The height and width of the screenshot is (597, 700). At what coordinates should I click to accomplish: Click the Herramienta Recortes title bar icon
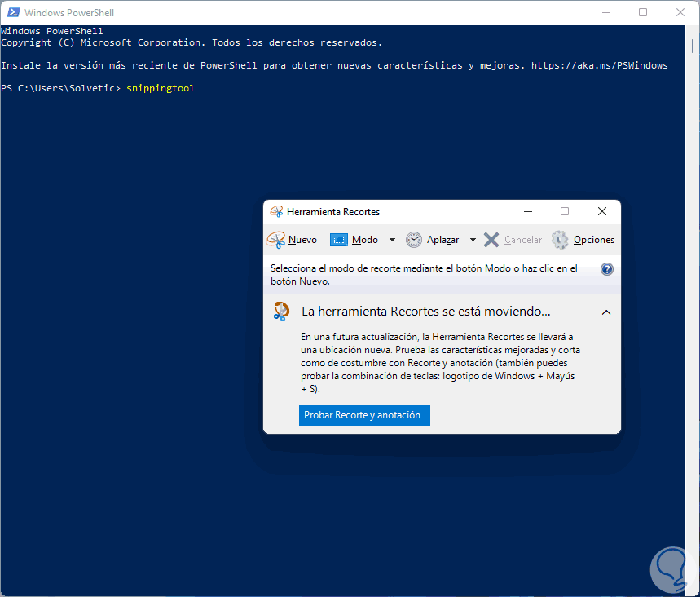[276, 211]
